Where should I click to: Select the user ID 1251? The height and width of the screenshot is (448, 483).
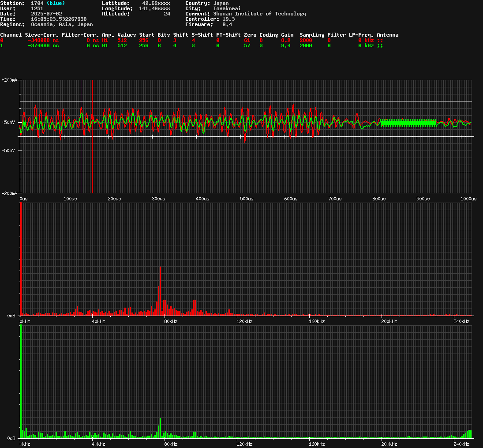pos(37,8)
